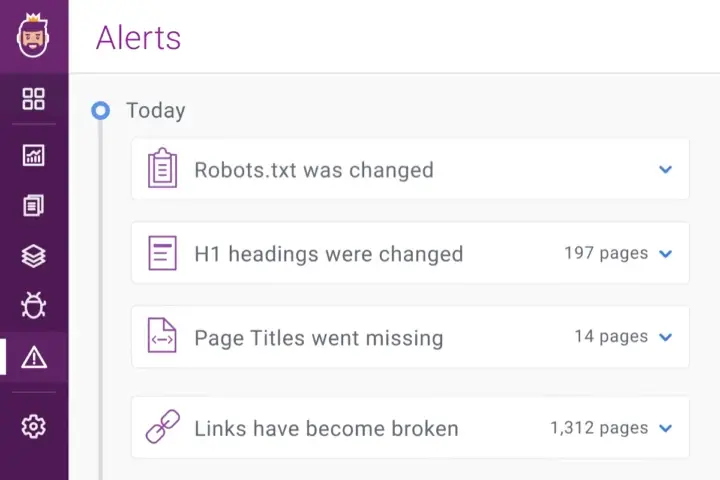Click the clipboard icon beside Robots.txt alert
Image resolution: width=720 pixels, height=480 pixels.
162,169
